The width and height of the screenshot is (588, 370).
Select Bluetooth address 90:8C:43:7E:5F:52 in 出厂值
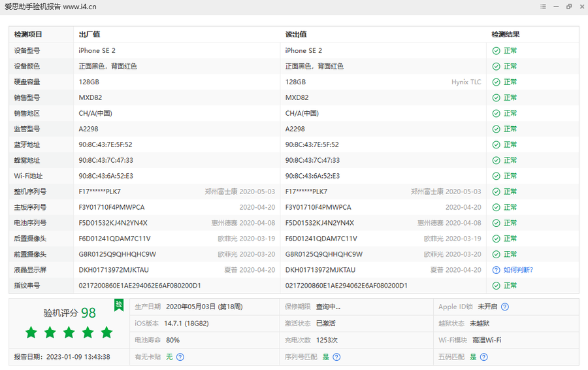(105, 144)
